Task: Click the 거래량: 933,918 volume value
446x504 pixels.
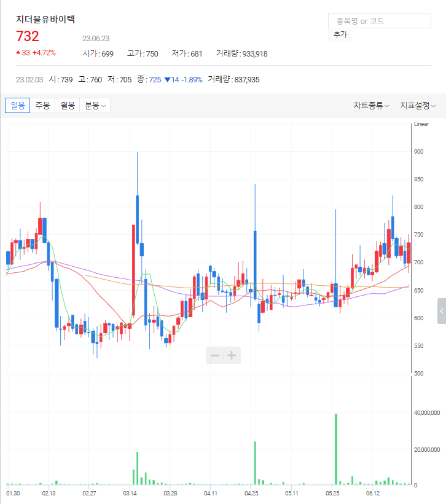Action: [x=241, y=53]
